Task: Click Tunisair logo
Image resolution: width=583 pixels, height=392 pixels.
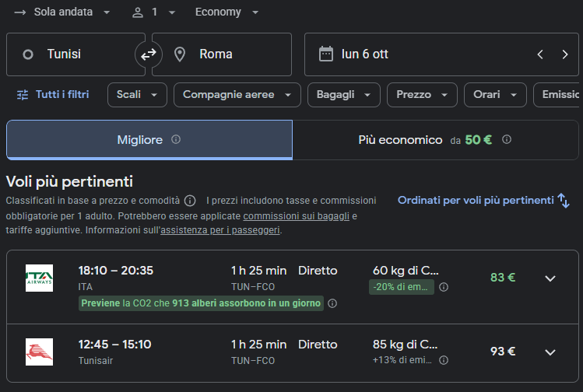Action: pos(39,352)
